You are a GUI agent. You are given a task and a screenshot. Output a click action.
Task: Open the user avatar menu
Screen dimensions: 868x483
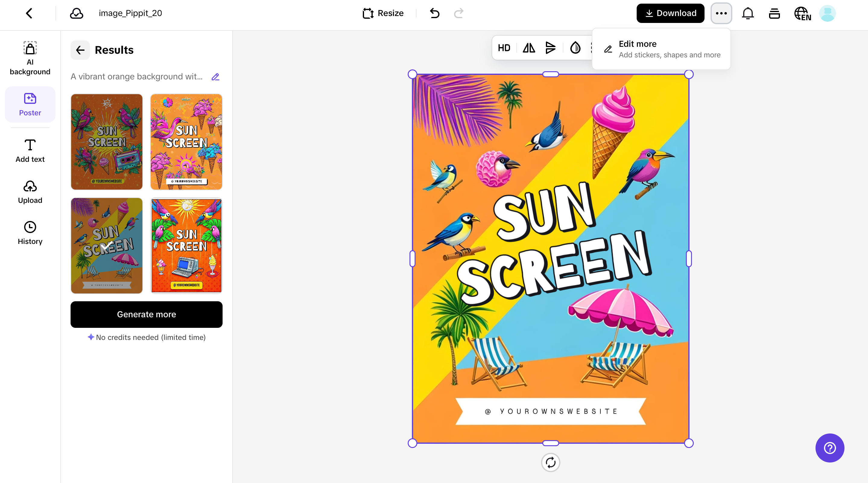(827, 13)
